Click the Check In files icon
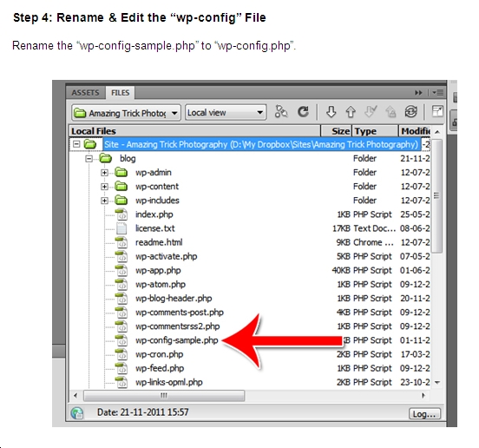 (390, 112)
